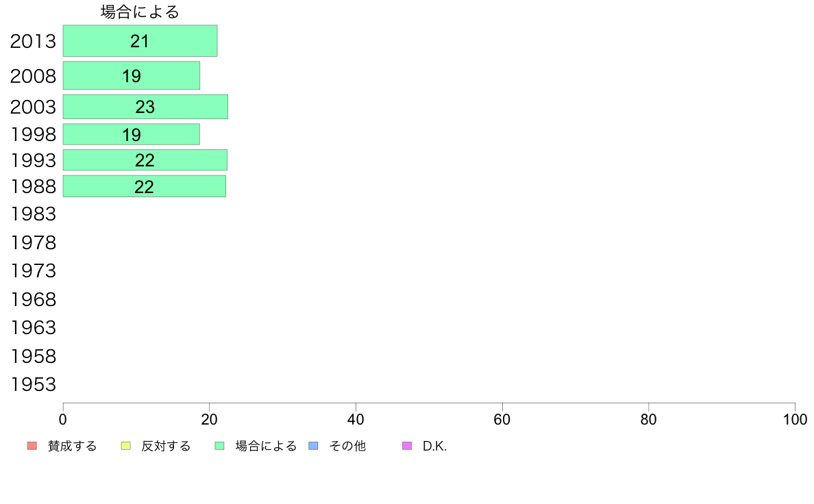814x504 pixels.
Task: Toggle the 反対する legend label
Action: [166, 446]
